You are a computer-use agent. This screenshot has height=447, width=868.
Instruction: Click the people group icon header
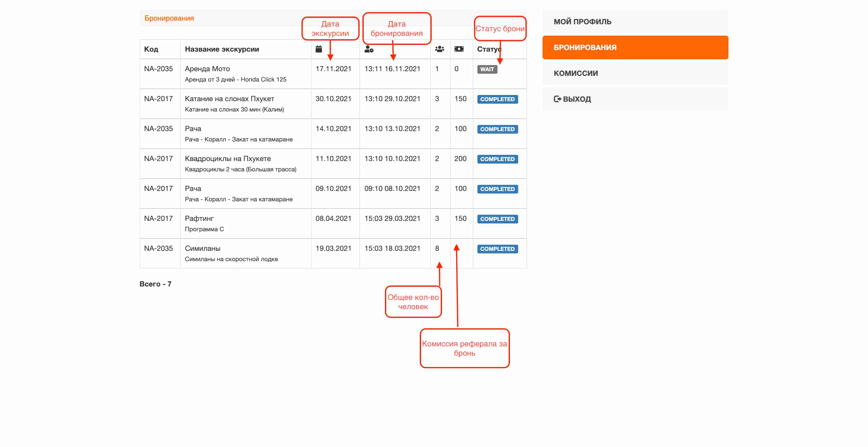click(x=439, y=49)
